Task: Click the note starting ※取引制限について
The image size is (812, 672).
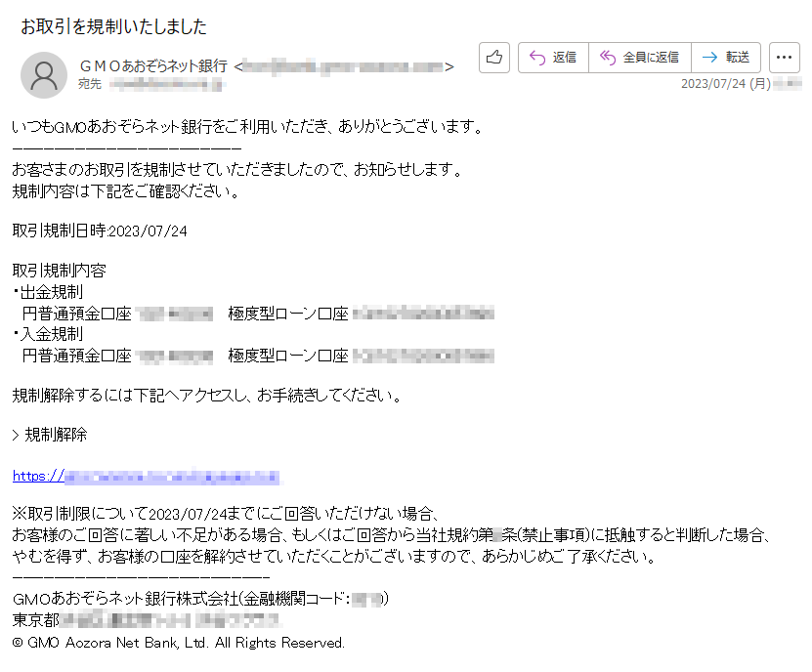Action: pyautogui.click(x=227, y=514)
